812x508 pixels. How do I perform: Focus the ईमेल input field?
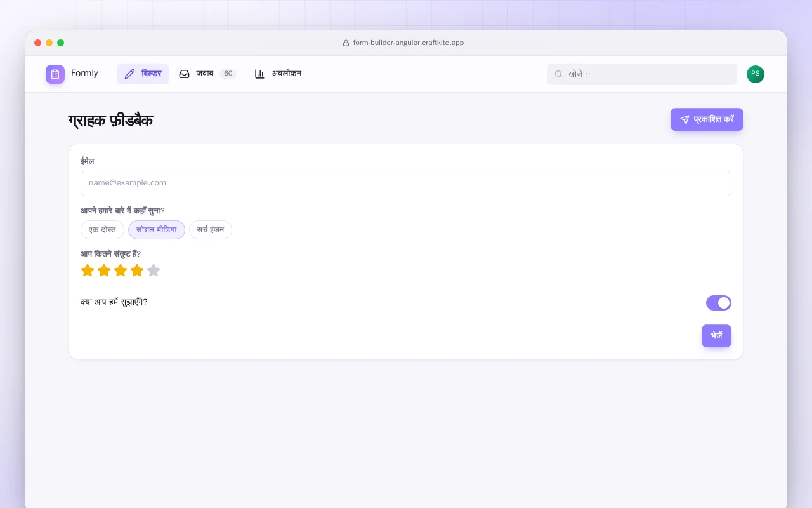(406, 184)
